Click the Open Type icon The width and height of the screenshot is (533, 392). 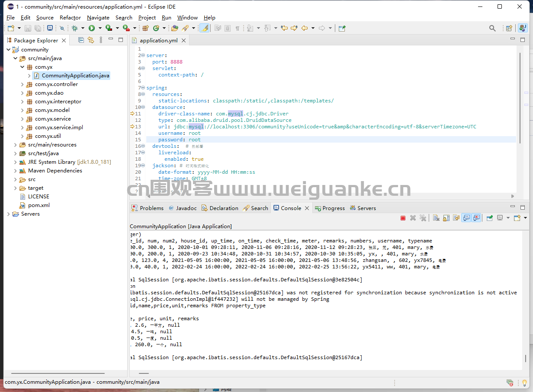click(174, 28)
